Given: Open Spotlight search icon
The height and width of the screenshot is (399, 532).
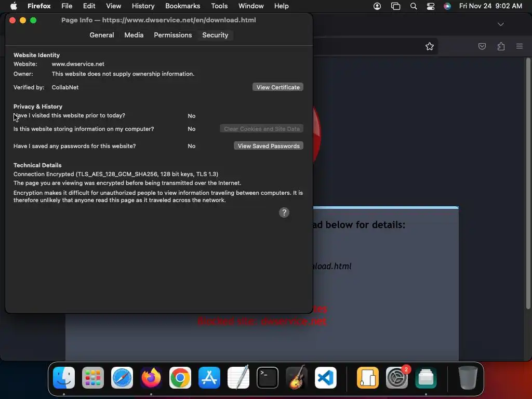Looking at the screenshot, I should click(413, 6).
